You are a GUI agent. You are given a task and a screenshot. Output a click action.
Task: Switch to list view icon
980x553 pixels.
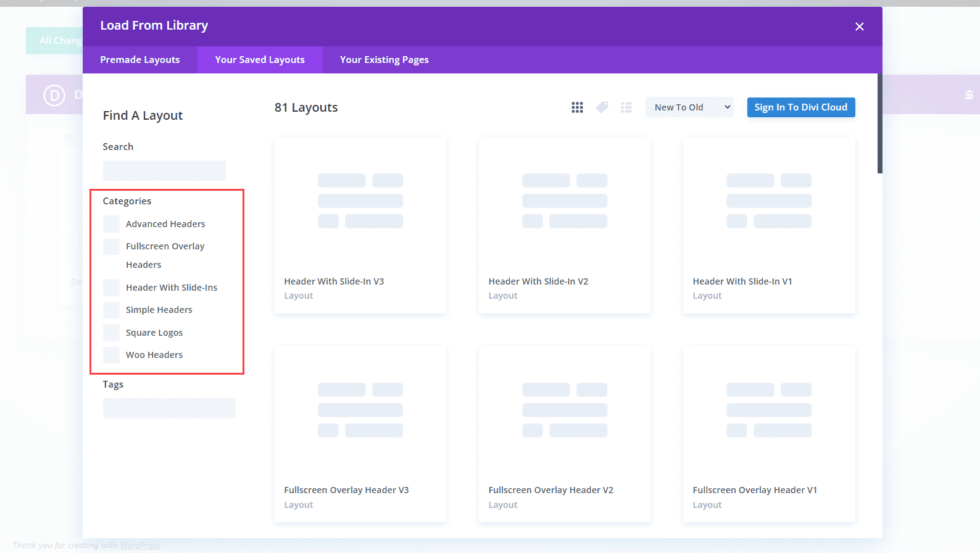626,107
